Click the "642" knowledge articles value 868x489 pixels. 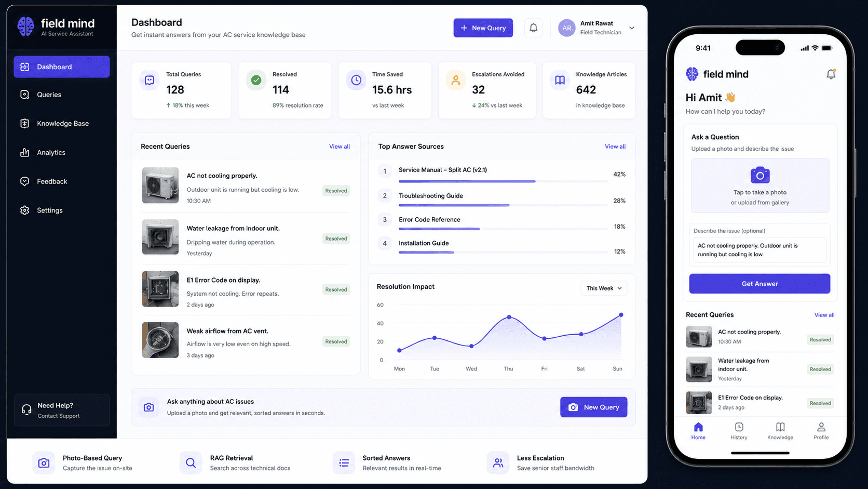[586, 90]
